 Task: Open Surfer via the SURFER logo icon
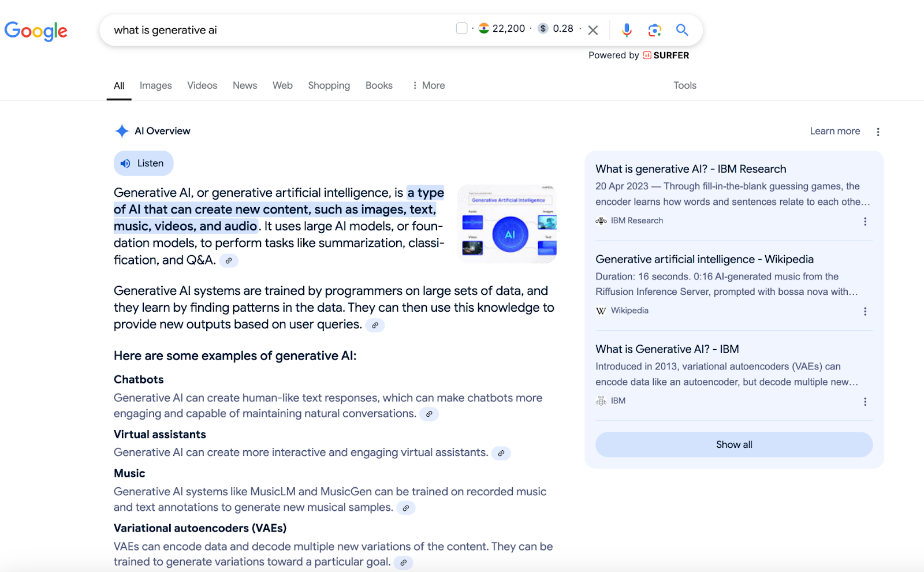pos(647,55)
